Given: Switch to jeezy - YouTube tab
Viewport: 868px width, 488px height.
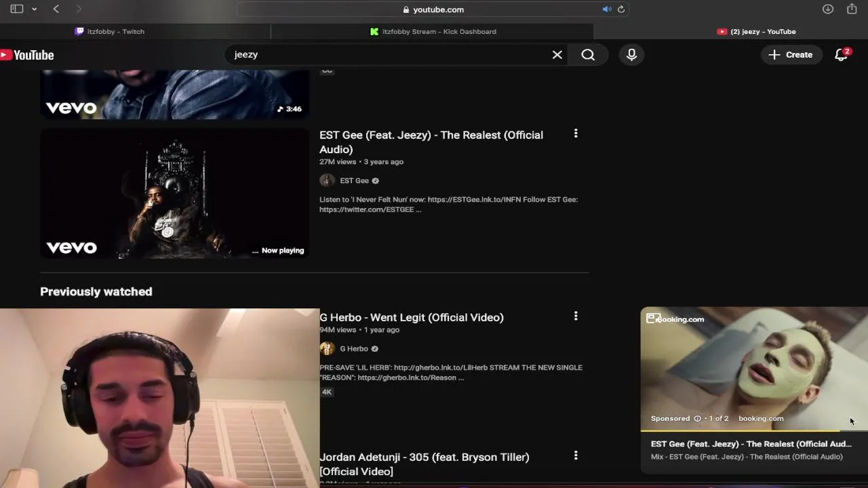Looking at the screenshot, I should pos(756,31).
